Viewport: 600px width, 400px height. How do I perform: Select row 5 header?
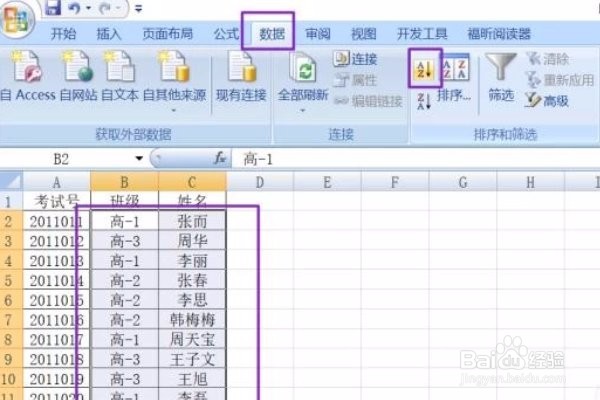coord(11,281)
